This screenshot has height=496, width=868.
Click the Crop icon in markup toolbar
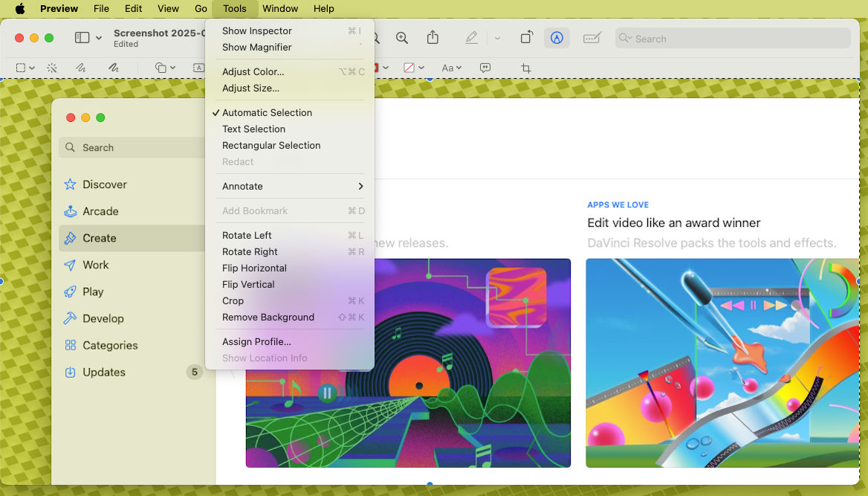pyautogui.click(x=526, y=68)
